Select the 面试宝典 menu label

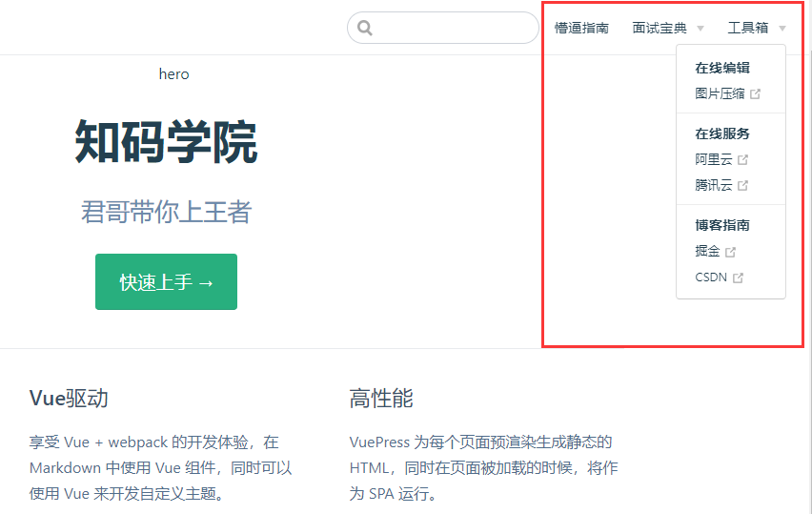659,29
